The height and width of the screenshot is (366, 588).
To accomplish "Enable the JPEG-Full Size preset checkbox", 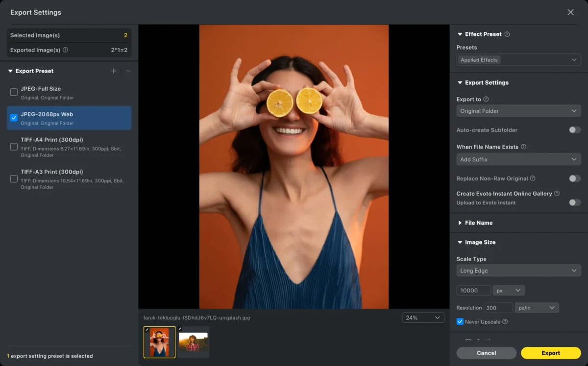I will pyautogui.click(x=14, y=92).
